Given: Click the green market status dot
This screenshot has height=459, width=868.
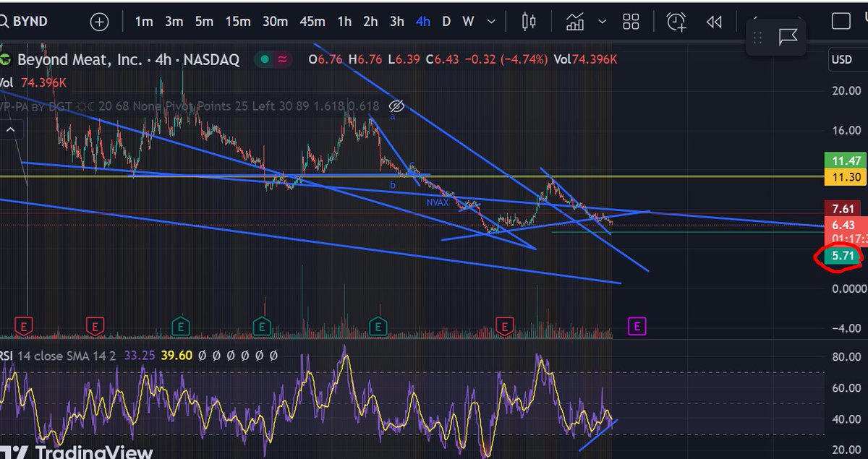Looking at the screenshot, I should [x=265, y=59].
